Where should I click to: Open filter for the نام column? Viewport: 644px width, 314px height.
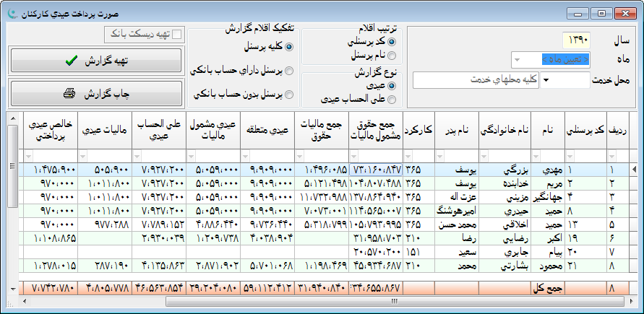[536, 156]
